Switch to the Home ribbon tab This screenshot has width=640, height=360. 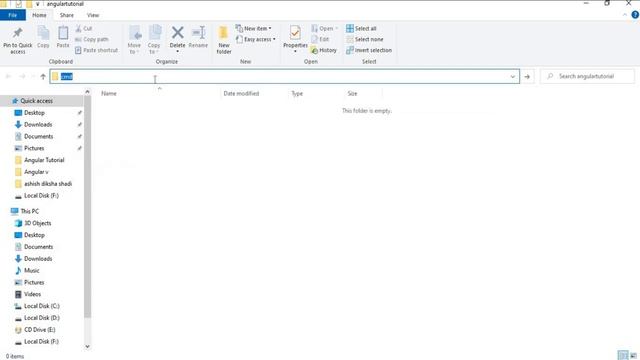[x=39, y=15]
